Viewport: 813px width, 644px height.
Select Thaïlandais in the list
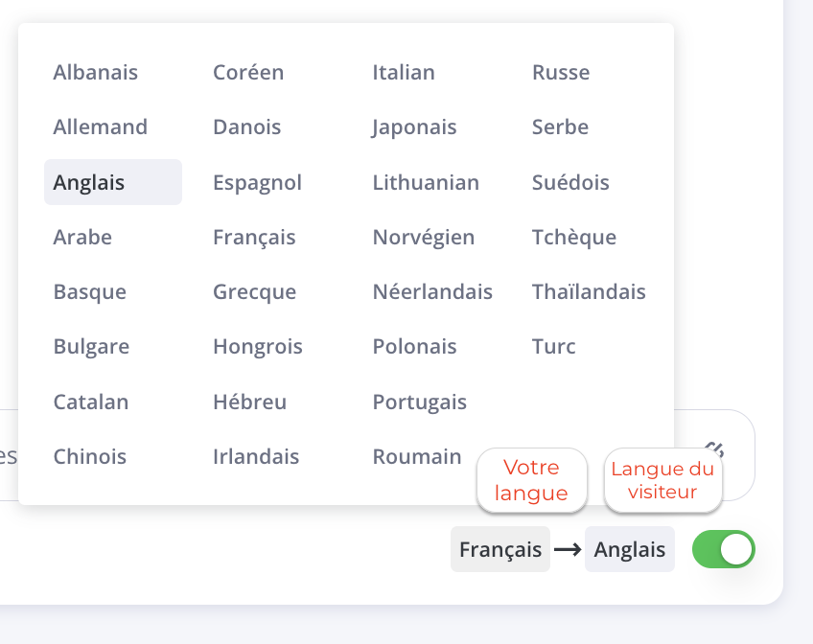[589, 291]
